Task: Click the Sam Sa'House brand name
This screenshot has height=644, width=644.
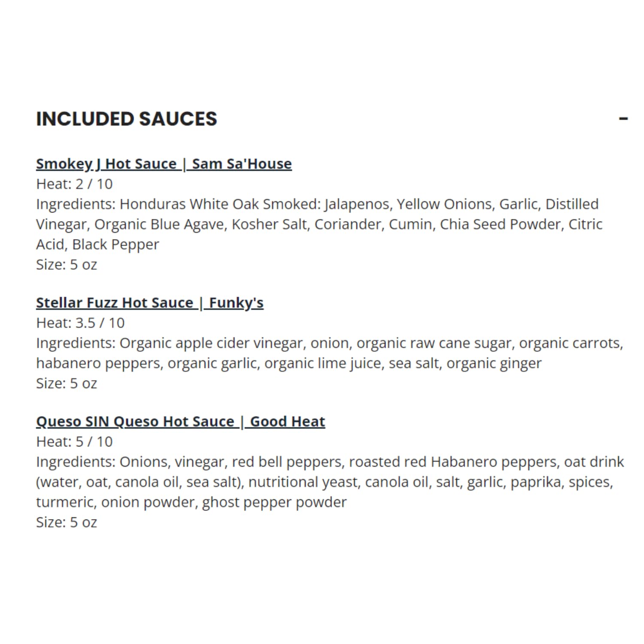Action: (242, 164)
